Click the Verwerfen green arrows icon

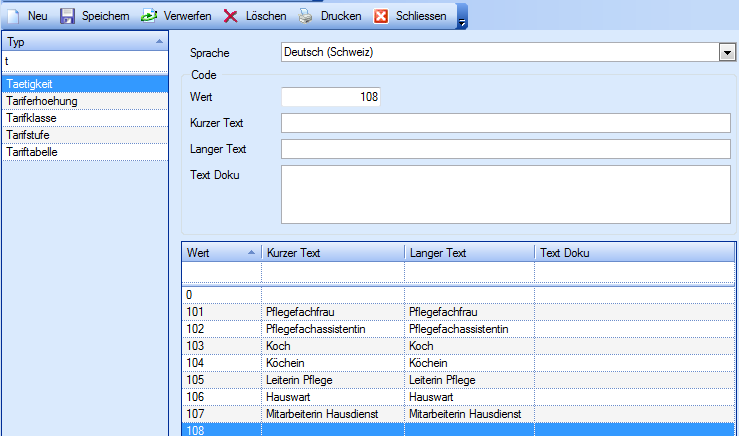click(x=149, y=16)
